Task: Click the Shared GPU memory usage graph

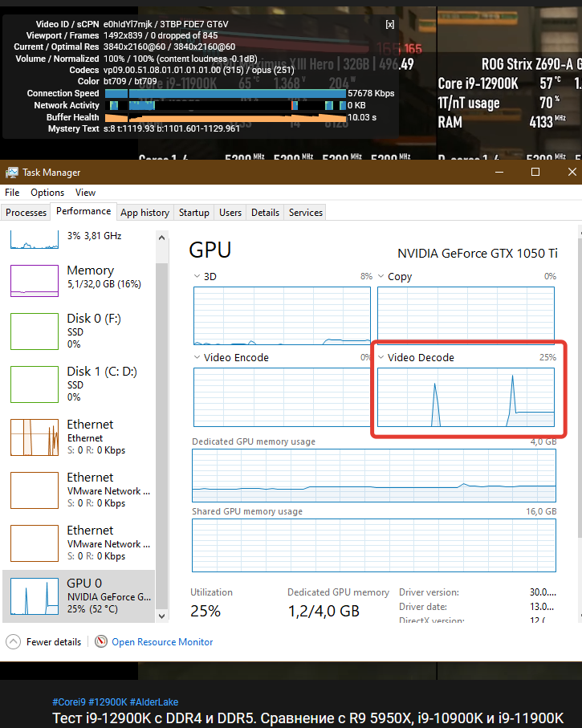Action: tap(374, 546)
